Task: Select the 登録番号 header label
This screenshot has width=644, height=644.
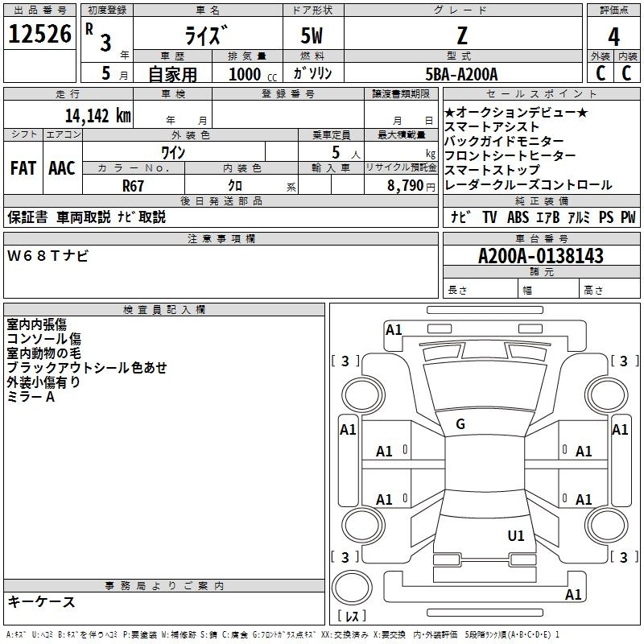Action: click(288, 94)
